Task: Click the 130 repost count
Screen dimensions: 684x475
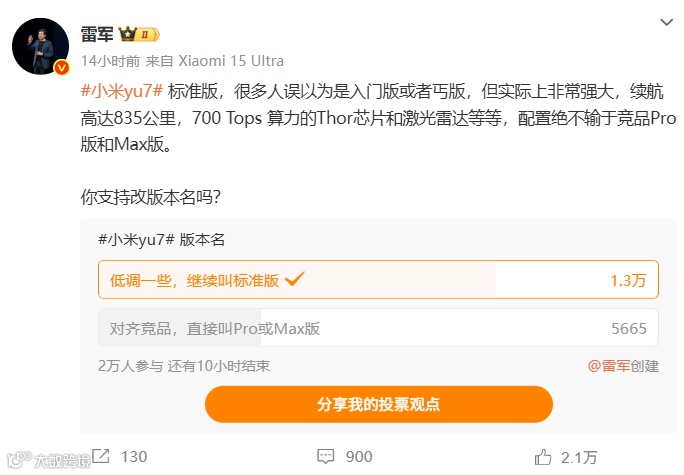Action: point(134,457)
